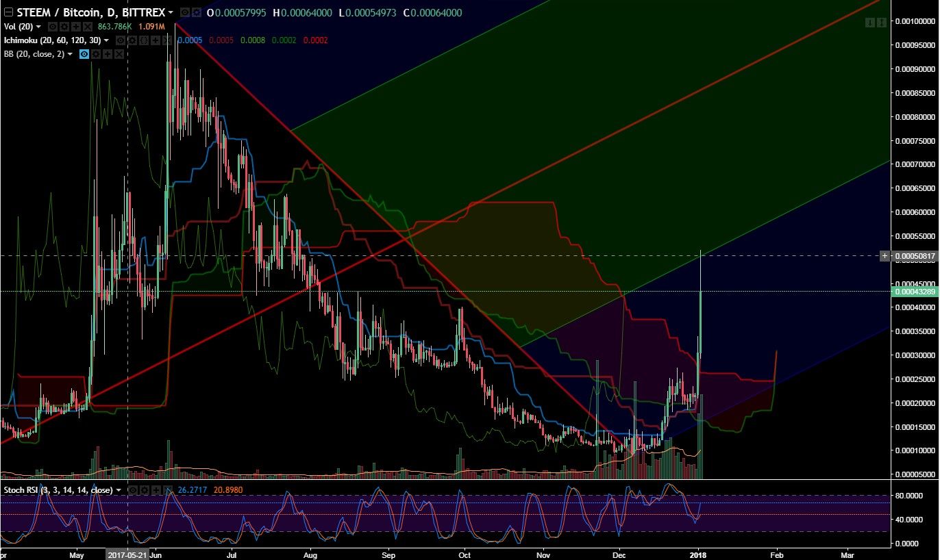
Task: Expand the Ichimoku indicator dropdown arrow
Action: click(106, 40)
